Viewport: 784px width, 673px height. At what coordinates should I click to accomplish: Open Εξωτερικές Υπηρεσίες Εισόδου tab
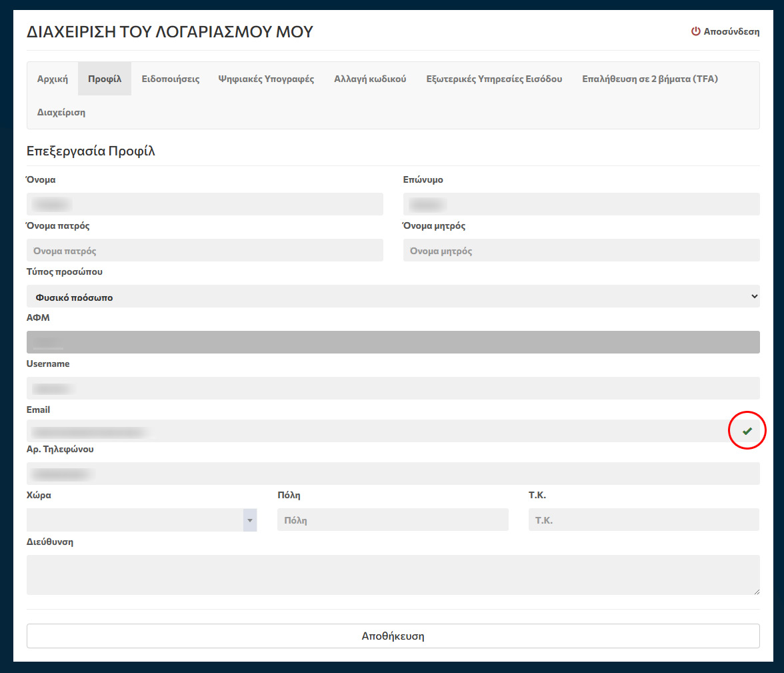click(494, 79)
